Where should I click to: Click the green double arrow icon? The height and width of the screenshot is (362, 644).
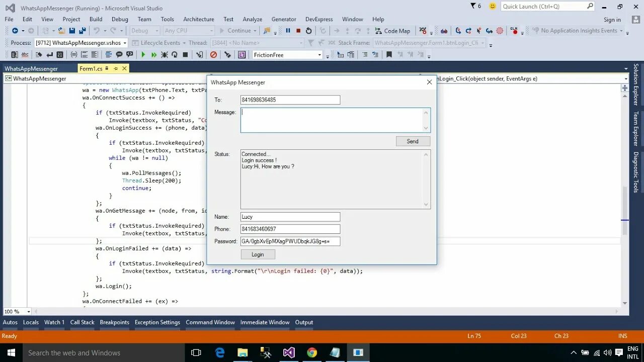click(x=154, y=55)
